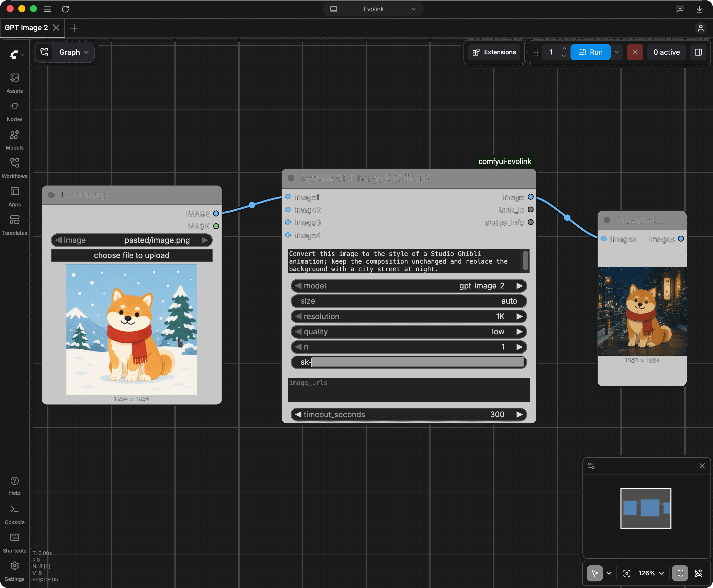Click the prompt box scrollbar

point(525,261)
